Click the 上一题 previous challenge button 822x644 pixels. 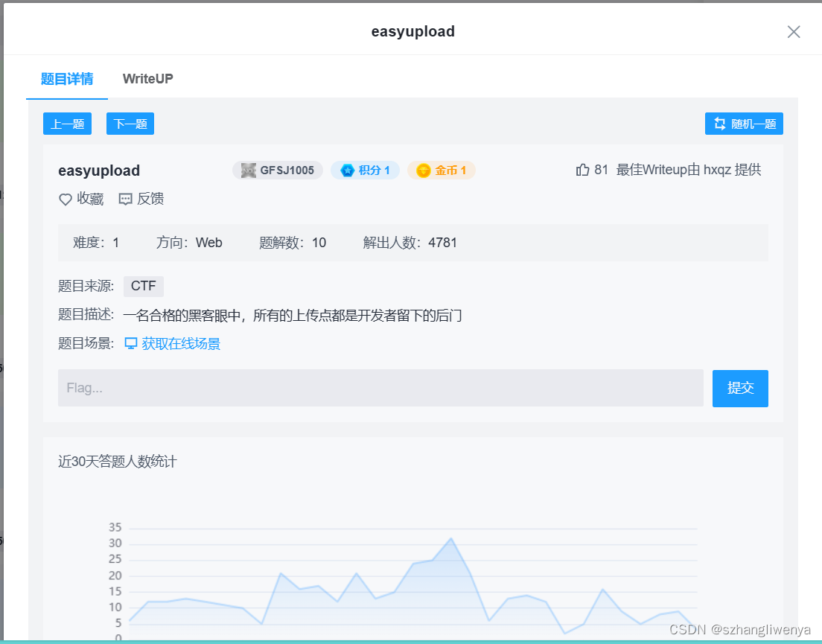67,123
